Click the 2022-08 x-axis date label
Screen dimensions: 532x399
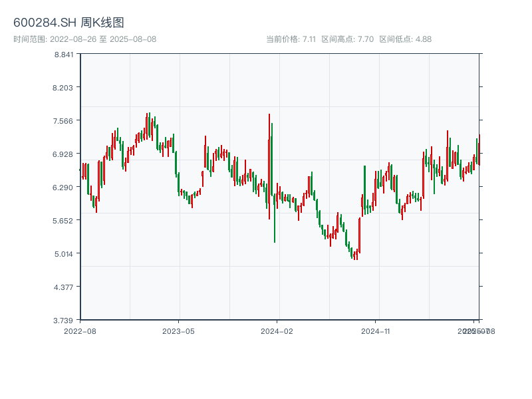[80, 331]
